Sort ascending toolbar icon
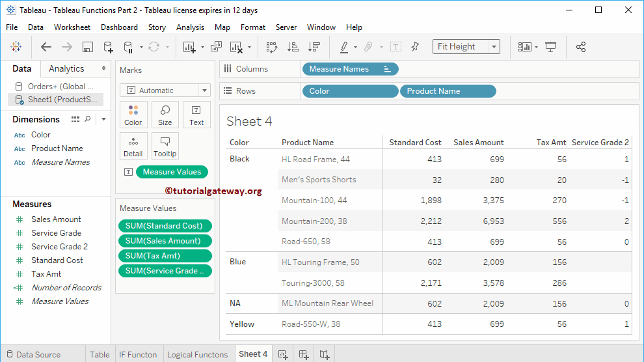The image size is (644, 362). coord(293,47)
